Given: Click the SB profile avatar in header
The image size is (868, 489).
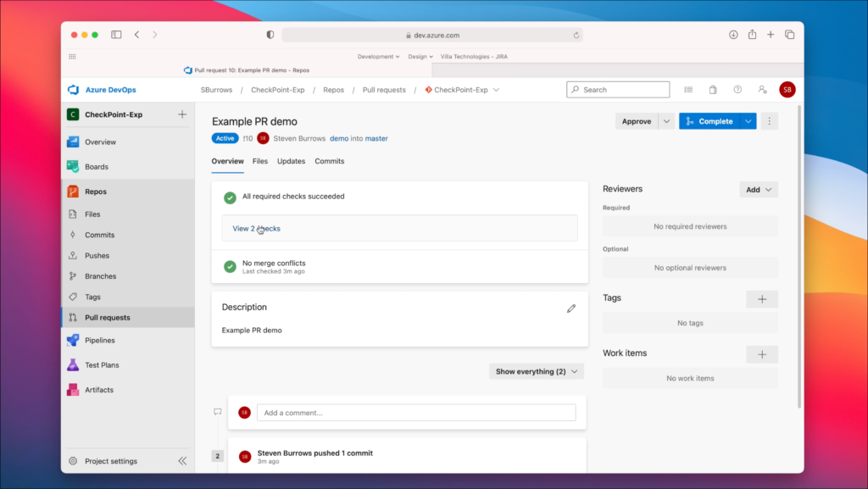Looking at the screenshot, I should 787,90.
